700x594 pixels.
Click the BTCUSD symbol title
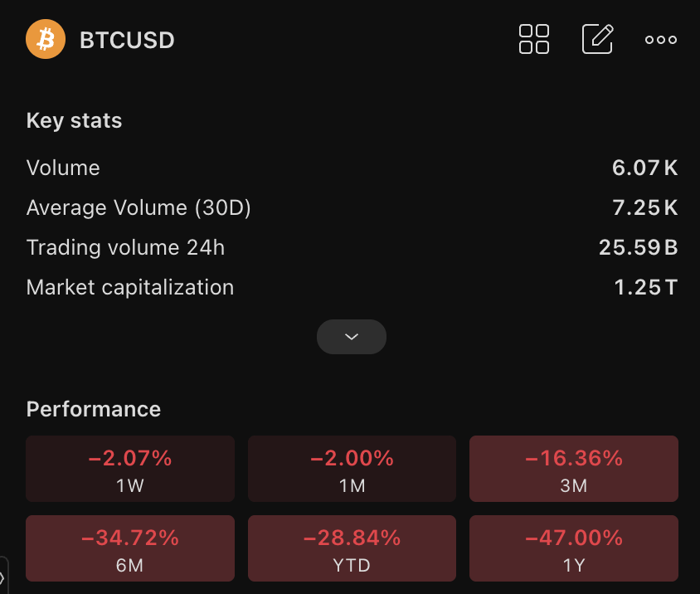pyautogui.click(x=127, y=40)
